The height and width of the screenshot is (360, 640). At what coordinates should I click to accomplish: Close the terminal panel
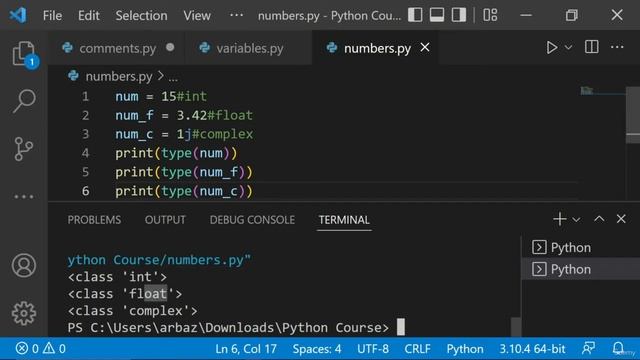(x=621, y=219)
